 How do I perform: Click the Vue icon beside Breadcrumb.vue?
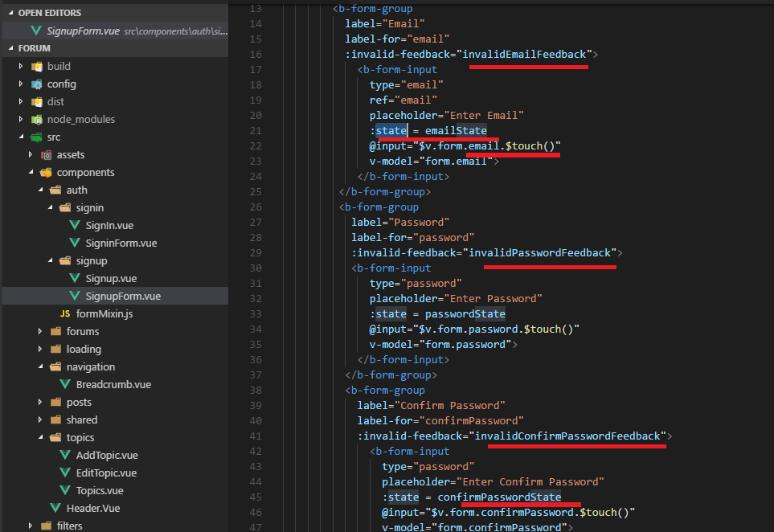(65, 384)
